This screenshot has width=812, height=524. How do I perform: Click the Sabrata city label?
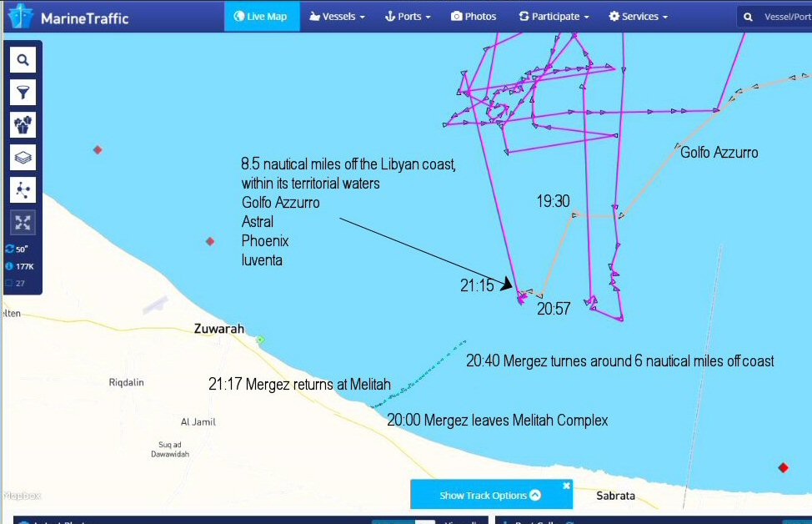point(615,496)
